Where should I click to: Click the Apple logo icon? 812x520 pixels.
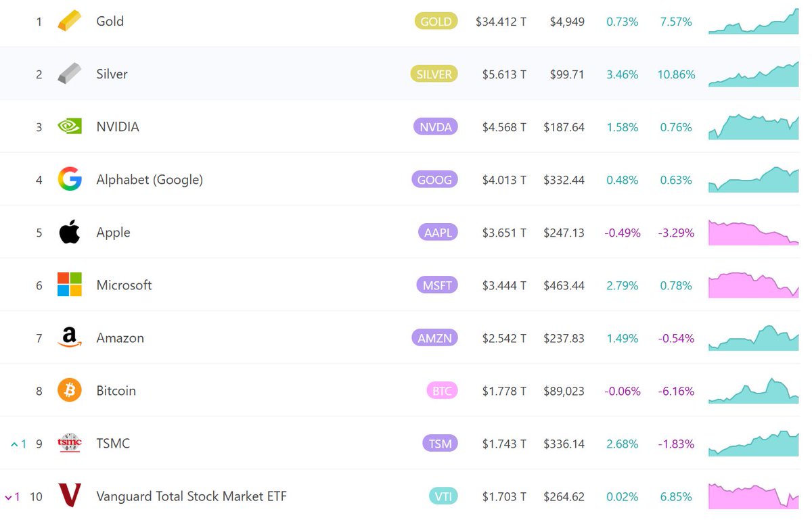coord(69,232)
